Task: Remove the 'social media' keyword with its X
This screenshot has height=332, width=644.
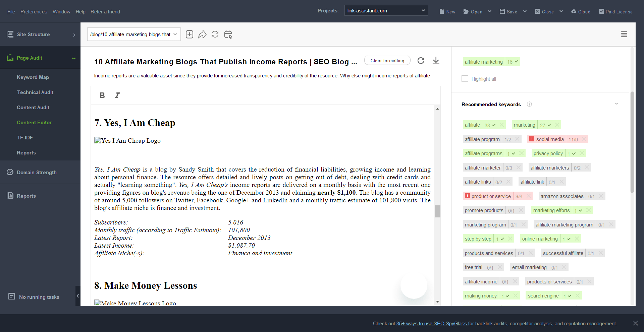Action: 584,139
